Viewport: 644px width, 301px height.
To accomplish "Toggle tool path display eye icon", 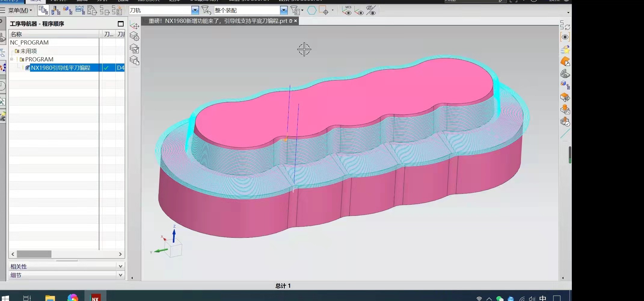I will (359, 11).
